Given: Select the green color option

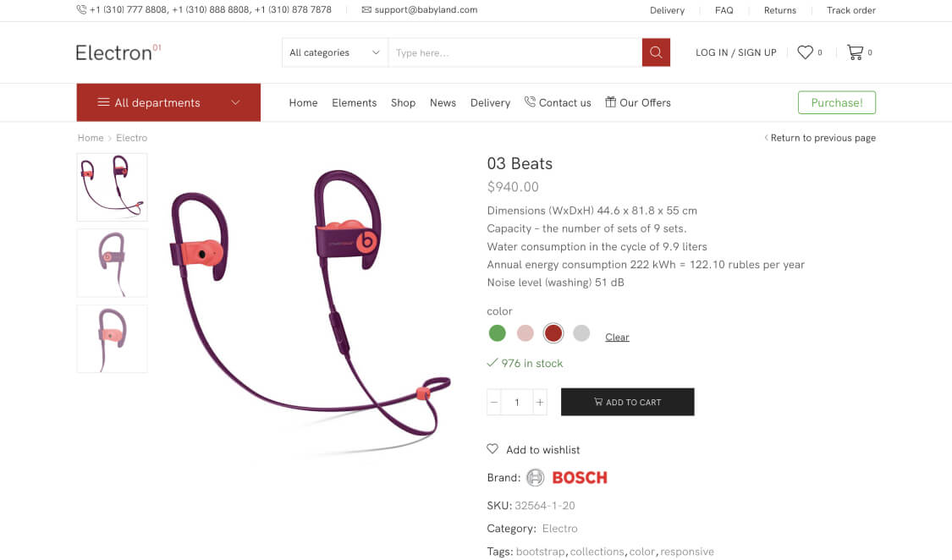Looking at the screenshot, I should coord(498,333).
